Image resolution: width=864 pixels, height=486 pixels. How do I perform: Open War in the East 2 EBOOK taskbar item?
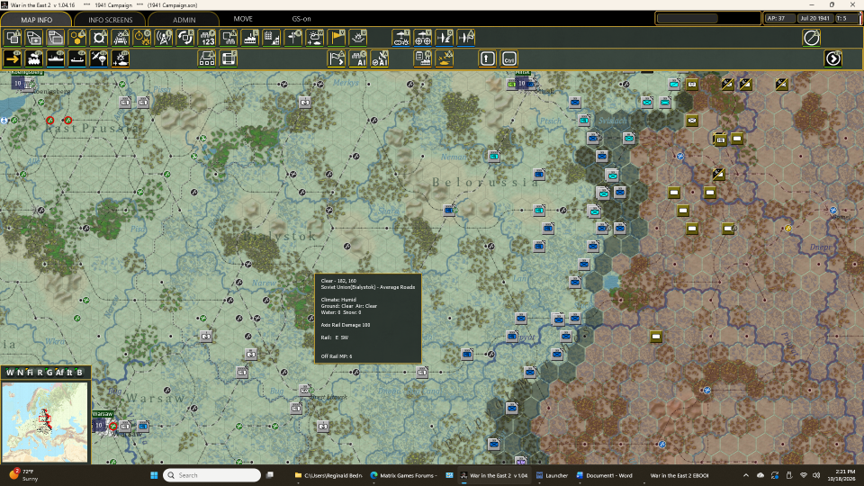click(x=679, y=475)
